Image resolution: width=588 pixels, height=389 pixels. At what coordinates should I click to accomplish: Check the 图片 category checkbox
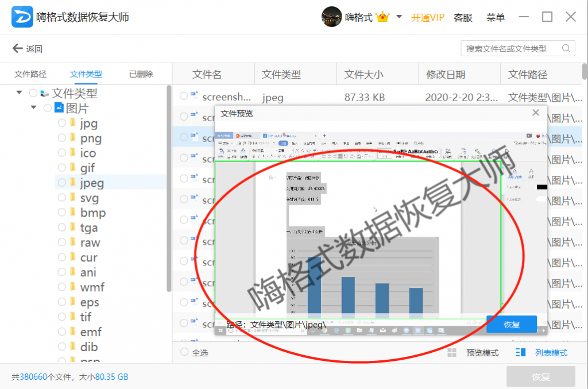(x=47, y=108)
